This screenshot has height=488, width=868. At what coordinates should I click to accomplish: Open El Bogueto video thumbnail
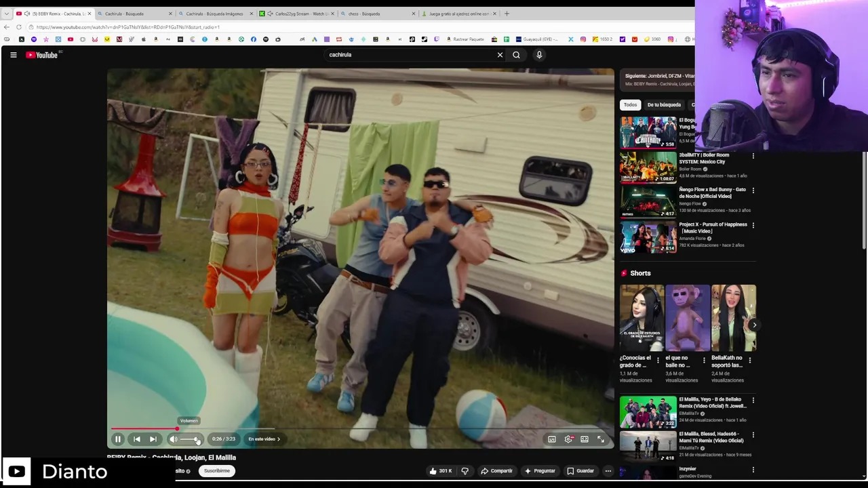coord(648,131)
